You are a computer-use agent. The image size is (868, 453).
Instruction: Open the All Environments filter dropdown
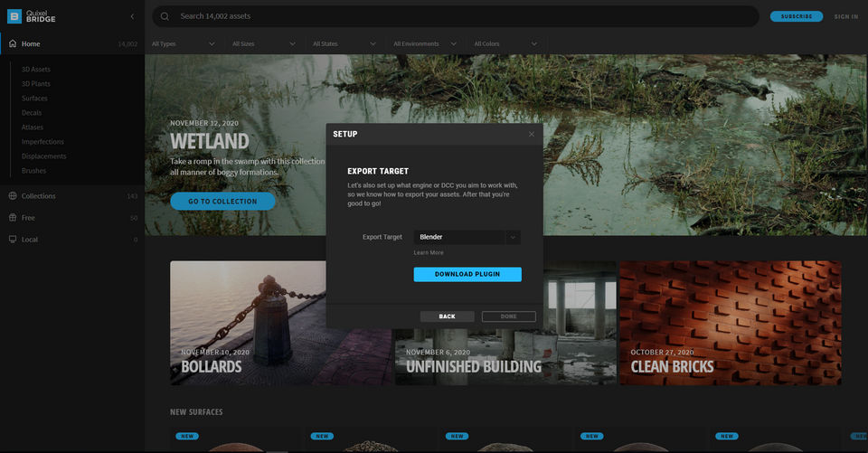coord(425,43)
